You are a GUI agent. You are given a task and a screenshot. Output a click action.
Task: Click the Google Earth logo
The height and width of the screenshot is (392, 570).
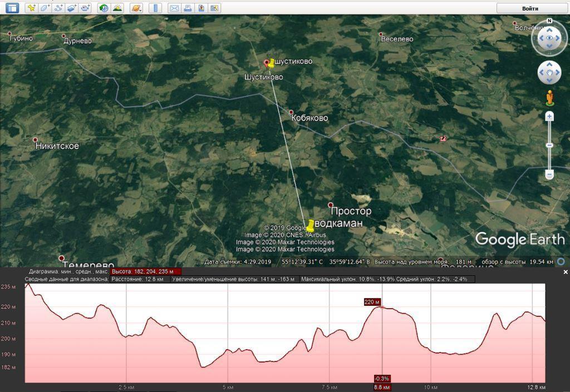[x=520, y=240]
